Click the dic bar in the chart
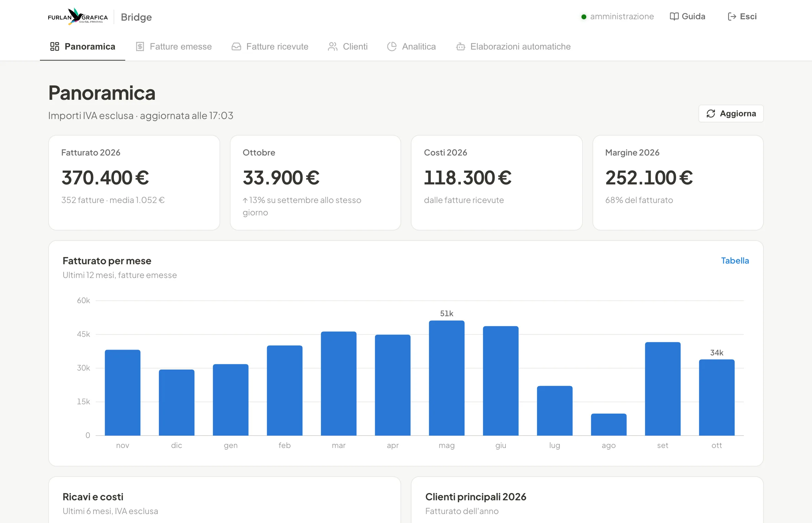Screen dimensions: 812x523 click(x=177, y=403)
